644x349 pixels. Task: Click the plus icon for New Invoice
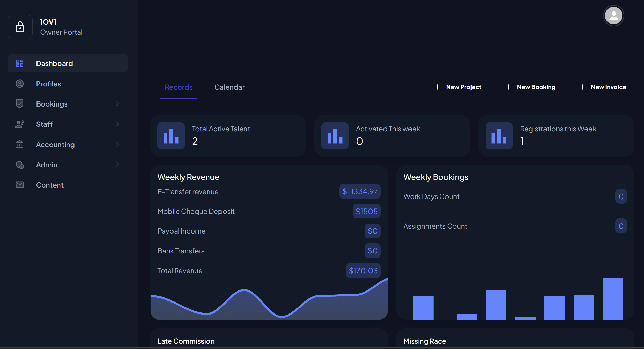pyautogui.click(x=583, y=87)
